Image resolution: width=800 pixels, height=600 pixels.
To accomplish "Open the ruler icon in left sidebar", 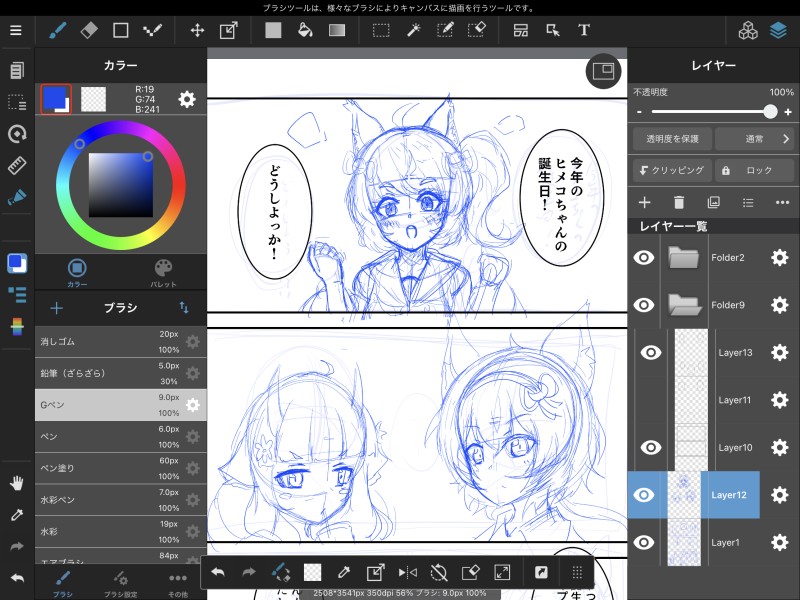I will click(17, 165).
